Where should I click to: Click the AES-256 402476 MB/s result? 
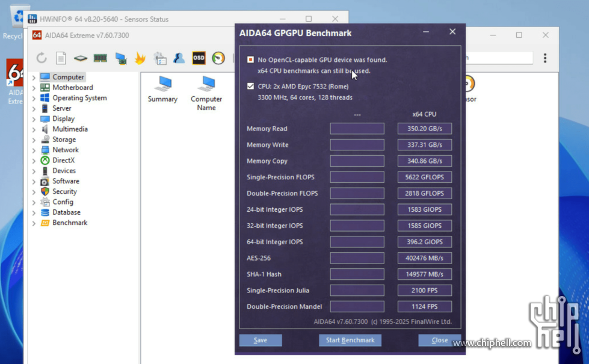pyautogui.click(x=425, y=258)
